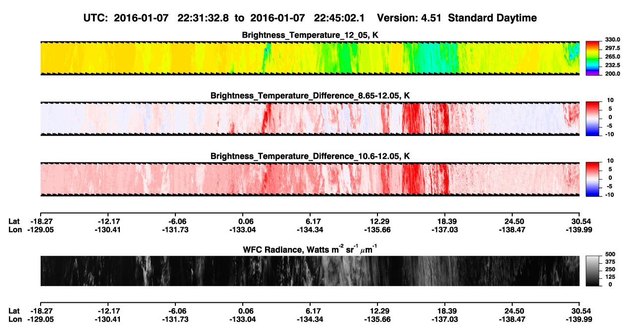Click the UTC end time 22:45:02.1

(x=340, y=18)
